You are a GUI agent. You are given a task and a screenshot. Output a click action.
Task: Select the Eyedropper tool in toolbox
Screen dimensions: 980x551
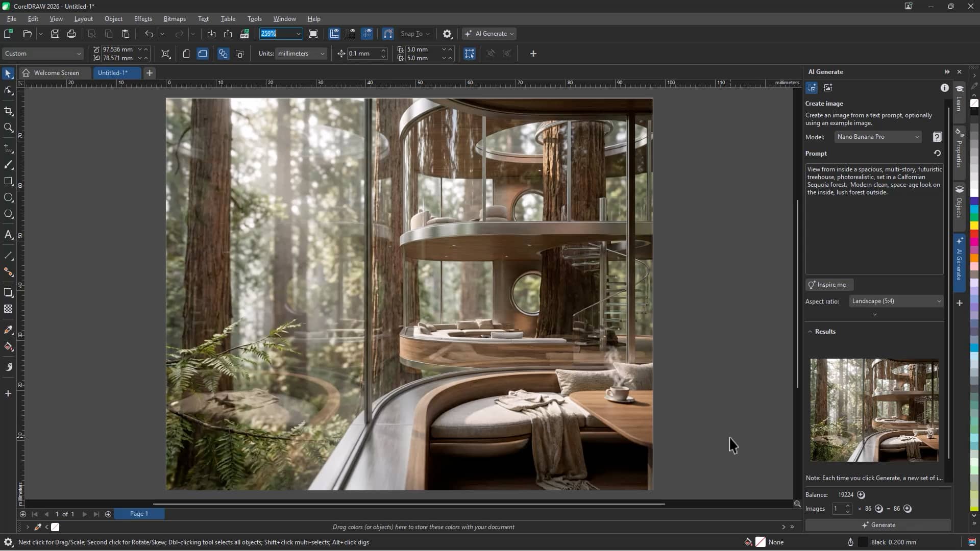tap(8, 330)
